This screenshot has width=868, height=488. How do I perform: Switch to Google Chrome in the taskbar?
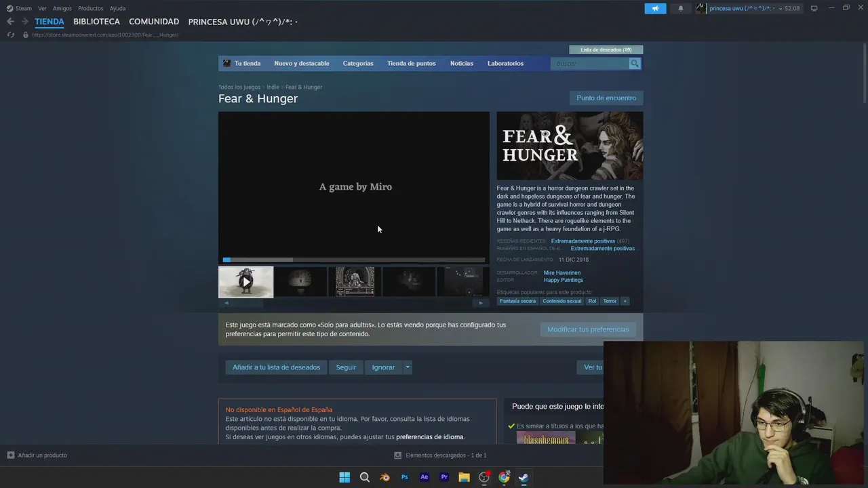pos(504,477)
